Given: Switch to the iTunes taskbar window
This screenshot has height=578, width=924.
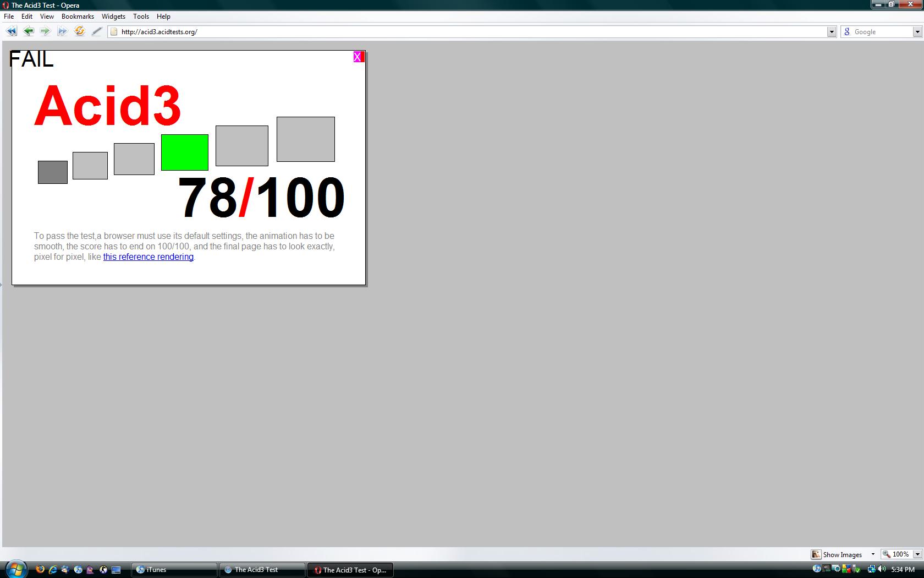Looking at the screenshot, I should (174, 570).
